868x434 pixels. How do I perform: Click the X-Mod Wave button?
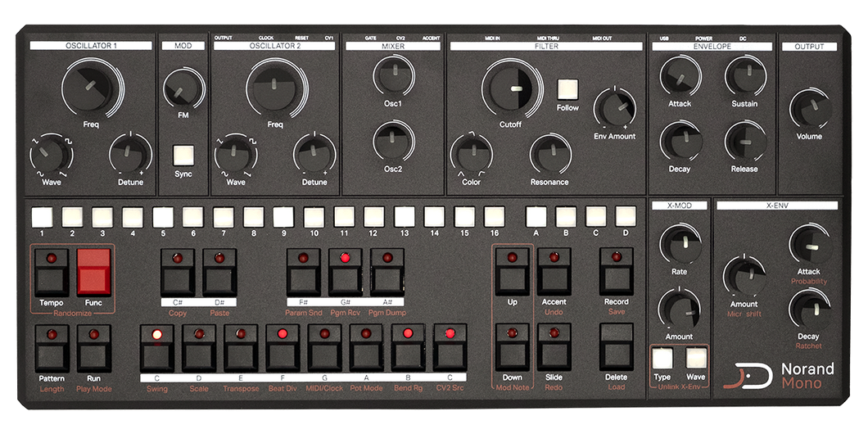[x=696, y=359]
